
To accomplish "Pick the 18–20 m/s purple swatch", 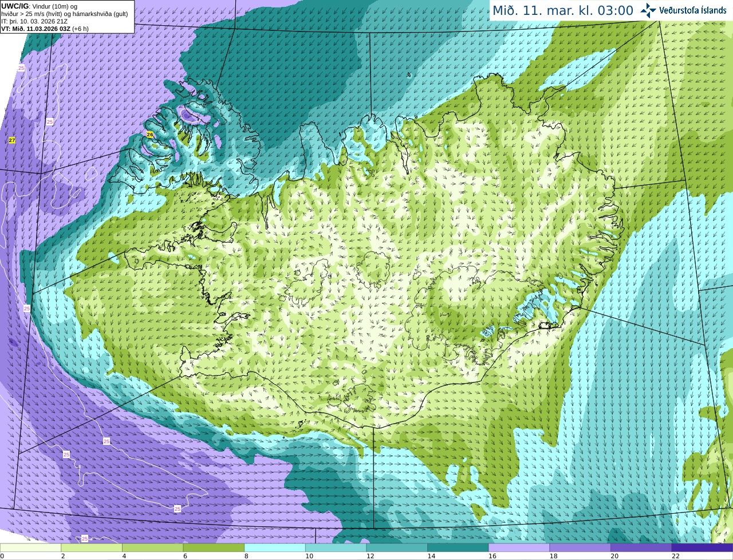I will 580,547.
